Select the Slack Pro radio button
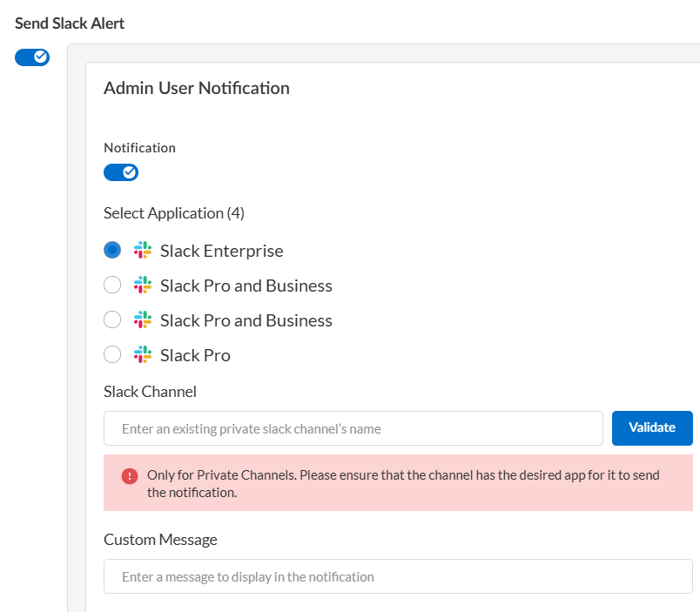 point(112,355)
